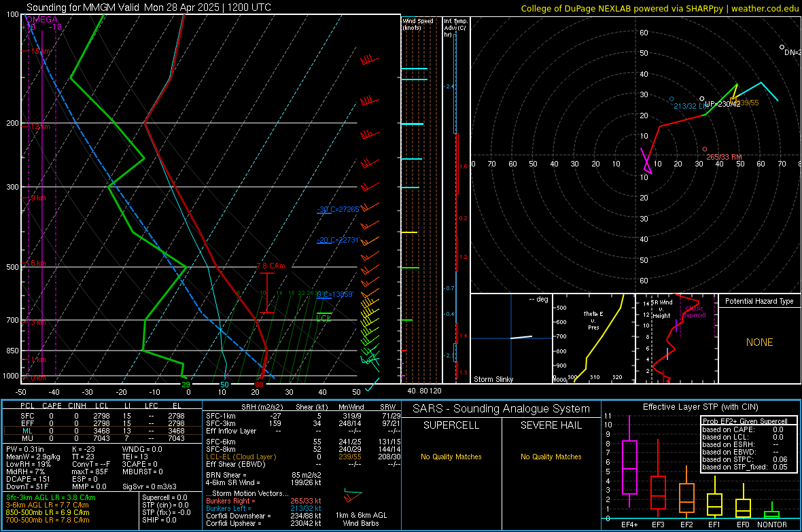Screen dimensions: 802x532
Task: Click the blue 'Bunkers Left =' label
Action: pos(228,508)
